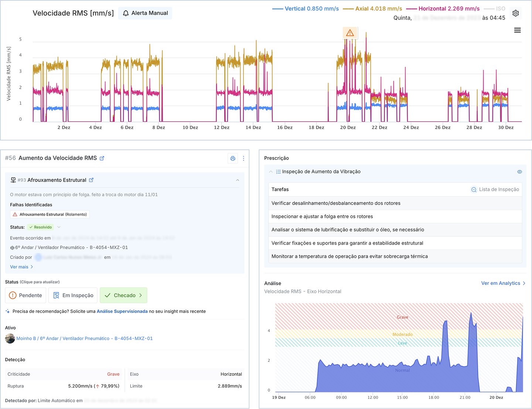Open the chart hamburger menu
The width and height of the screenshot is (532, 409).
(518, 30)
